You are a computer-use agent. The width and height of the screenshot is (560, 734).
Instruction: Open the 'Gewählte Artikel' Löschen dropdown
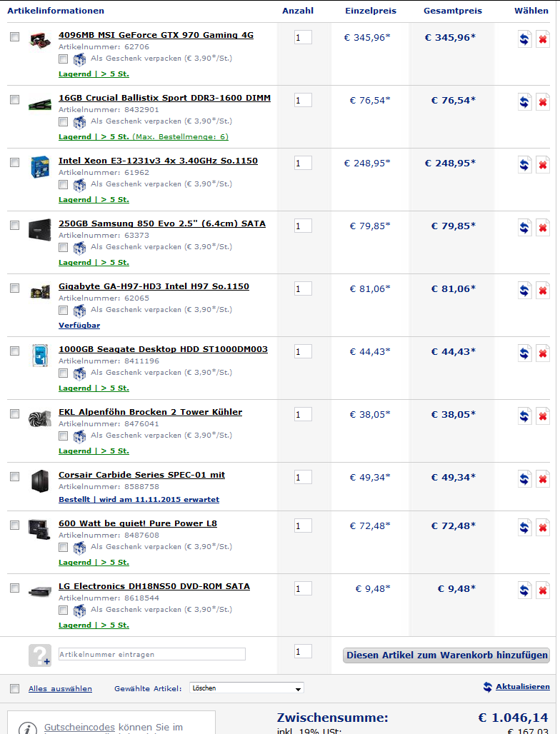coord(246,688)
